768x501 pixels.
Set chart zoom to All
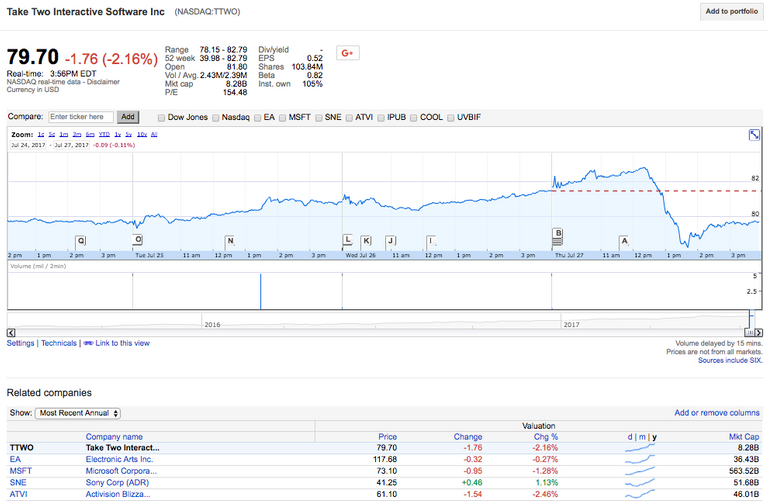pos(154,134)
